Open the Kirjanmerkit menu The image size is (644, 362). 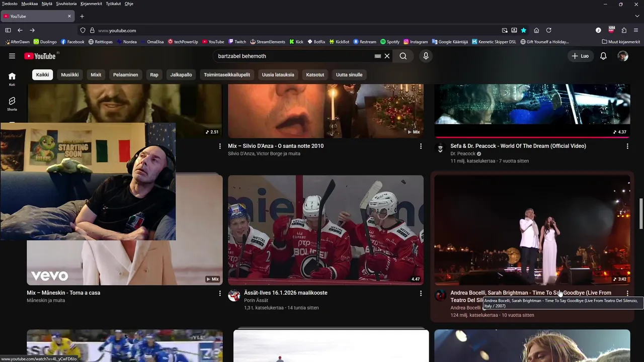click(91, 4)
